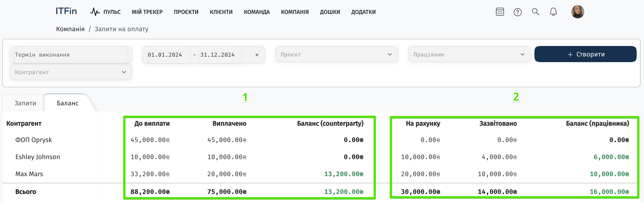
Task: Click the search magnifier icon
Action: pos(535,12)
